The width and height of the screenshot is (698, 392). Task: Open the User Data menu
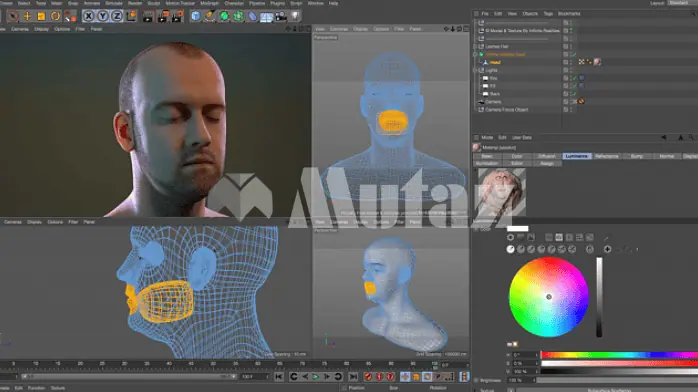pyautogui.click(x=522, y=137)
